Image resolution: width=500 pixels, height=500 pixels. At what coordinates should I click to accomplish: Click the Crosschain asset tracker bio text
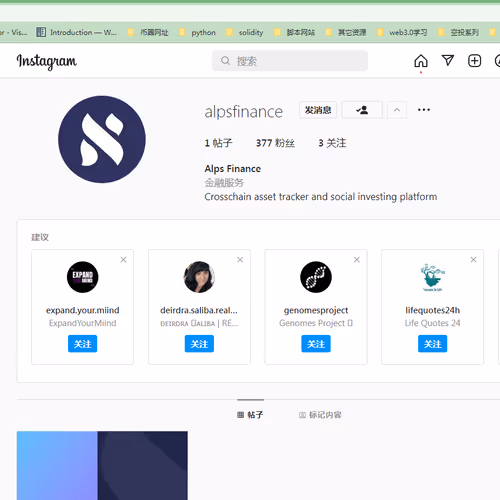(321, 197)
